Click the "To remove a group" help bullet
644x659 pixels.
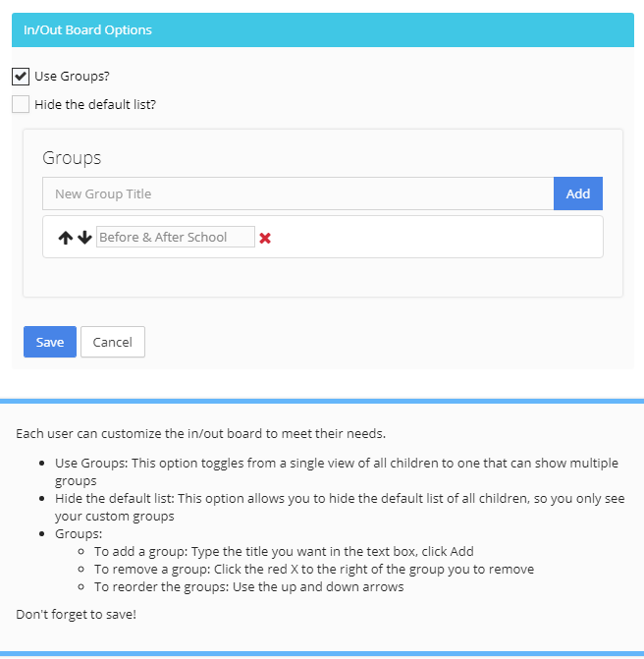click(314, 570)
